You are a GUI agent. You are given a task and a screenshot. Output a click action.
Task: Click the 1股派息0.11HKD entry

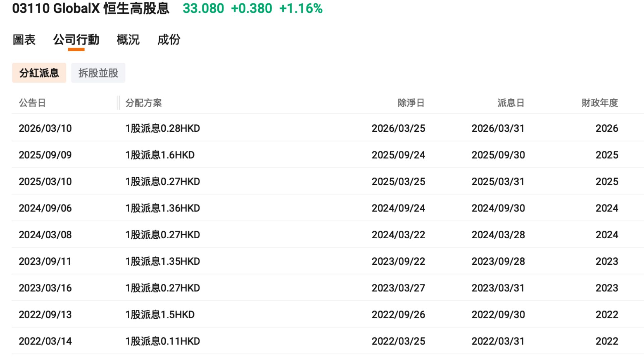163,341
